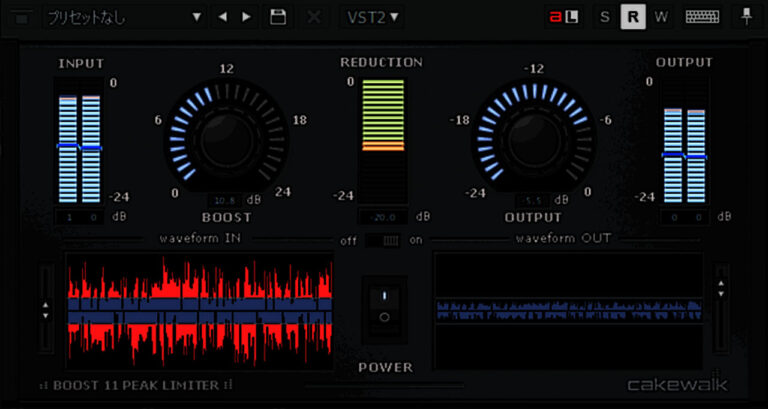Go to the previous preset arrow
This screenshot has height=409, width=768.
pyautogui.click(x=224, y=17)
